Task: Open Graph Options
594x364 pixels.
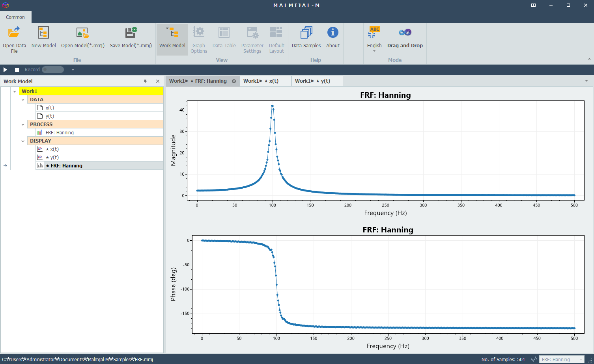Action: point(199,39)
